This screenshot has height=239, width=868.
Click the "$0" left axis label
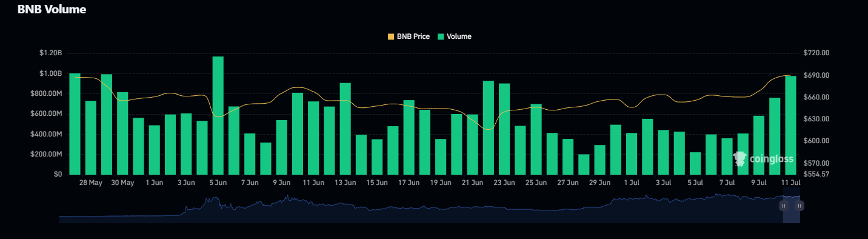click(58, 174)
